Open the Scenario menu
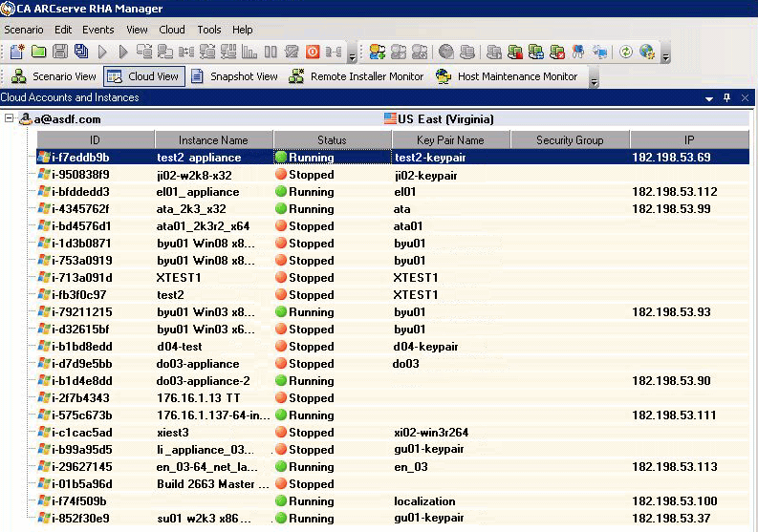This screenshot has width=758, height=532. [24, 30]
